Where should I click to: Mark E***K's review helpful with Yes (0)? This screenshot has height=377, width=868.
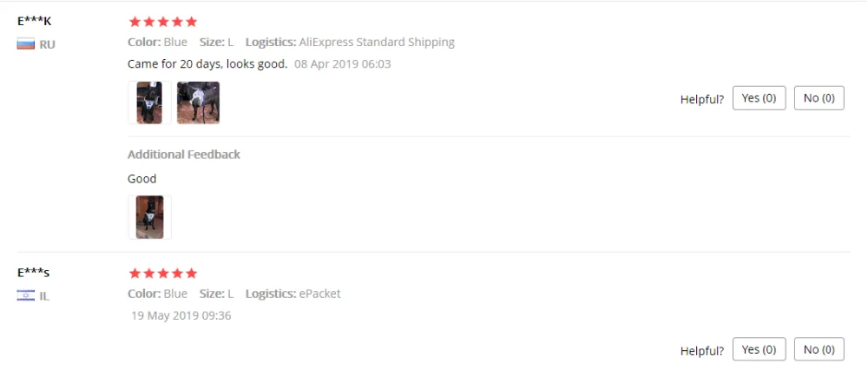pos(759,98)
